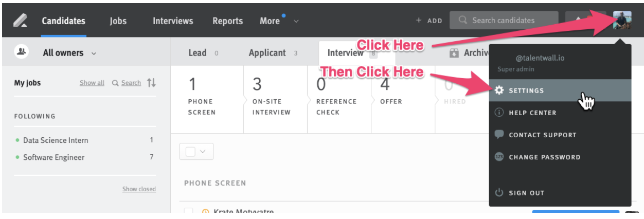Image resolution: width=644 pixels, height=219 pixels.
Task: Select the Applicant stage tab
Action: point(273,53)
